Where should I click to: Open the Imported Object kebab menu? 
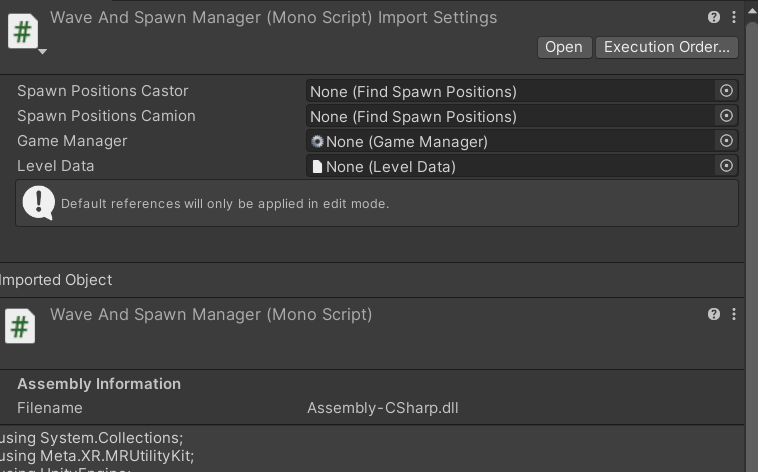click(734, 314)
